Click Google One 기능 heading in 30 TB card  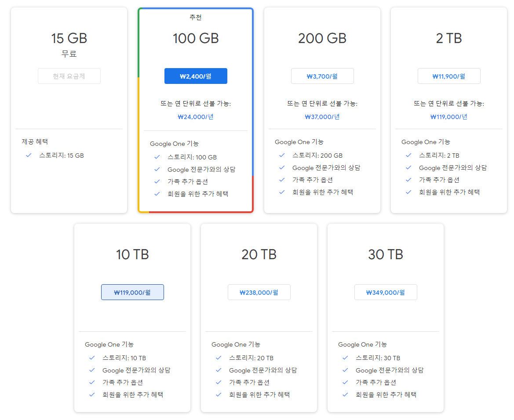362,344
